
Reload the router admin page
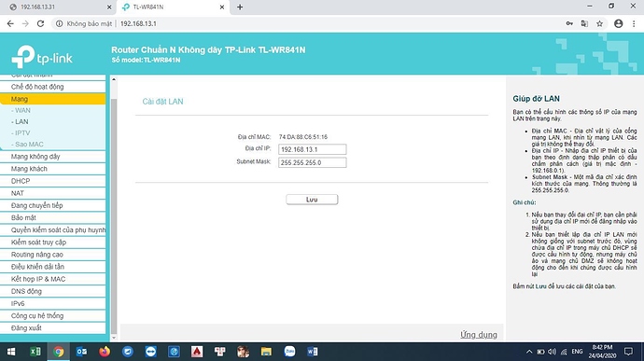click(x=40, y=24)
